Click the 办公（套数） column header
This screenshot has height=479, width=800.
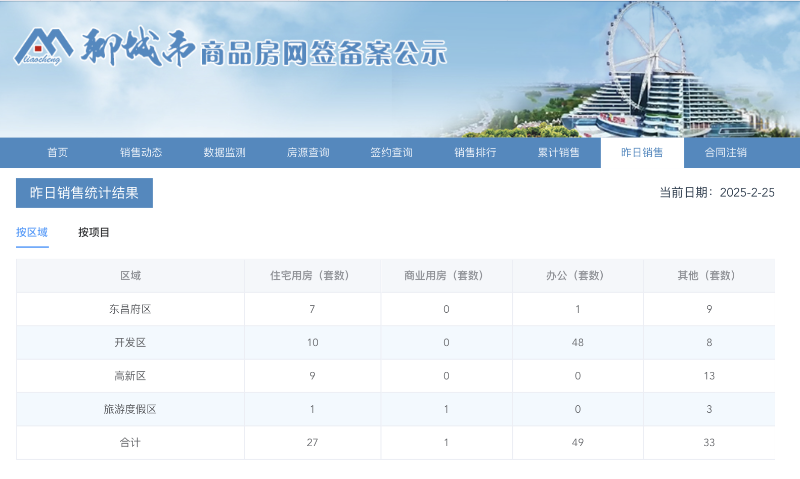tap(578, 276)
